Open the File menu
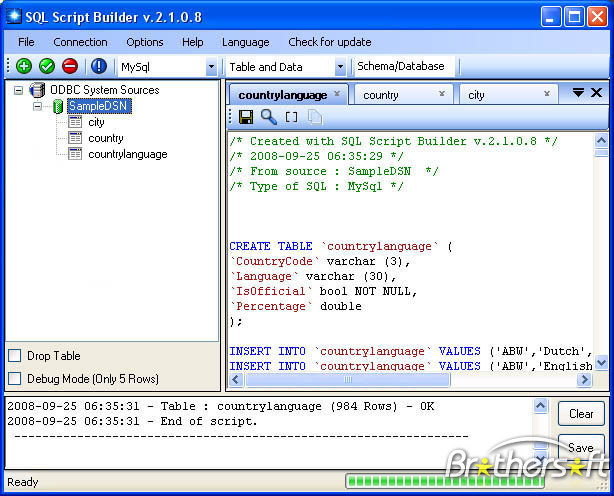 tap(26, 42)
